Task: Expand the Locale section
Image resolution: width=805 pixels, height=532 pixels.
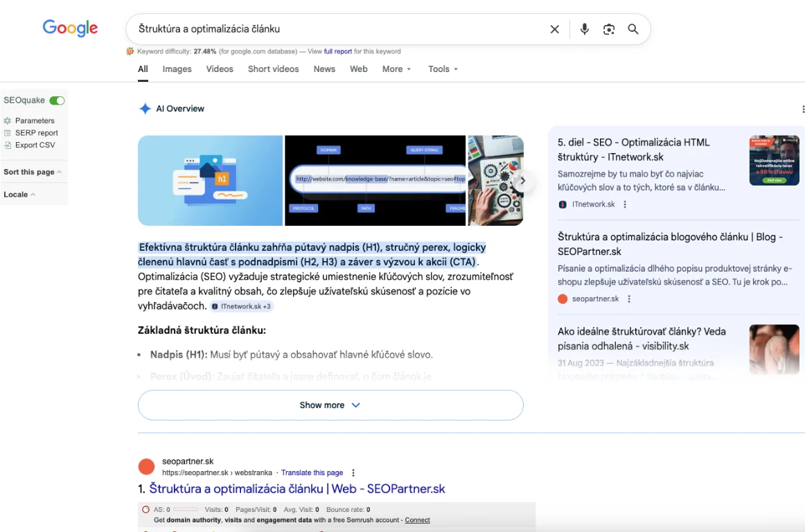Action: [19, 195]
